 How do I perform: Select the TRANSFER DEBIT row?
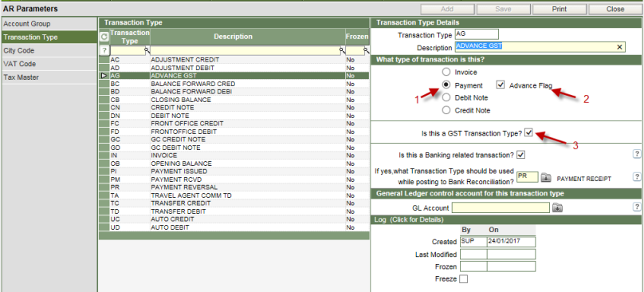(x=234, y=211)
